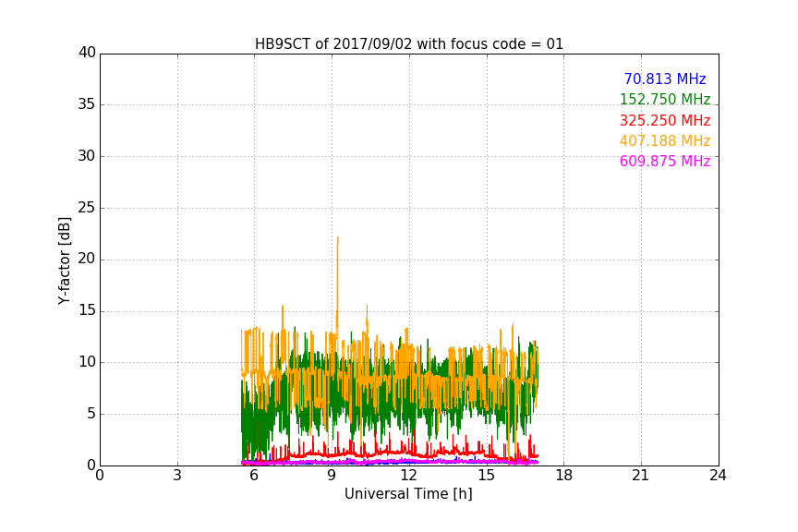Screen dimensions: 798x532
Task: Click y-axis tick value 35
Action: (x=87, y=104)
